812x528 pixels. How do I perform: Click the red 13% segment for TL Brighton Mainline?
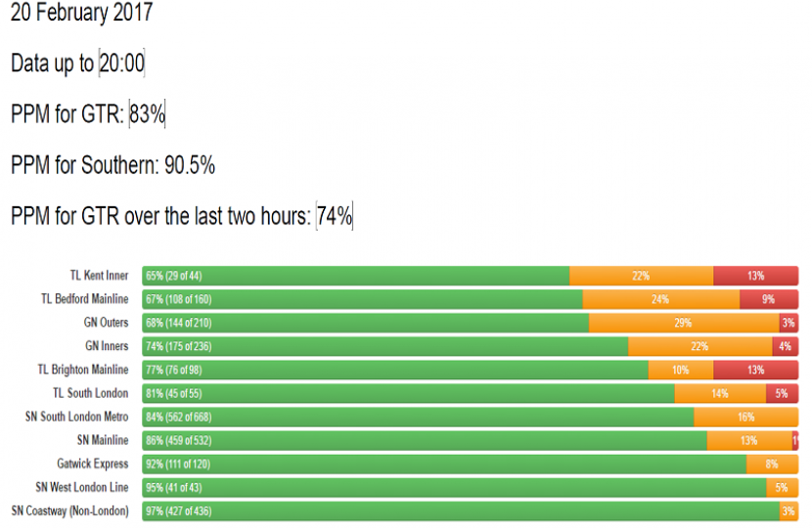click(755, 370)
